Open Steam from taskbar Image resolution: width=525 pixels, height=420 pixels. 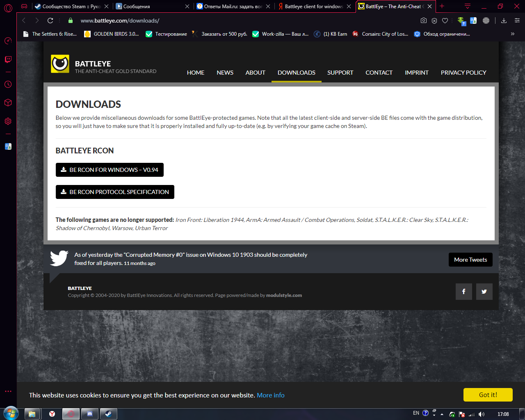[x=108, y=414]
